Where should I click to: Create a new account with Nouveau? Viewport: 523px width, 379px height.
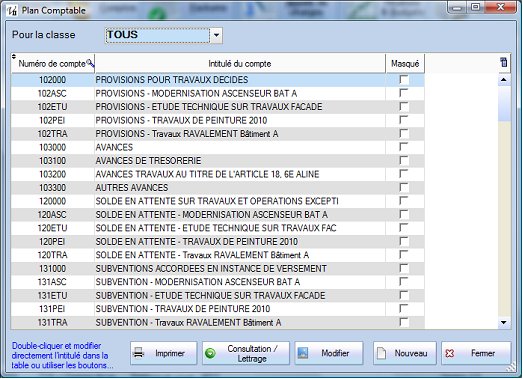click(405, 353)
